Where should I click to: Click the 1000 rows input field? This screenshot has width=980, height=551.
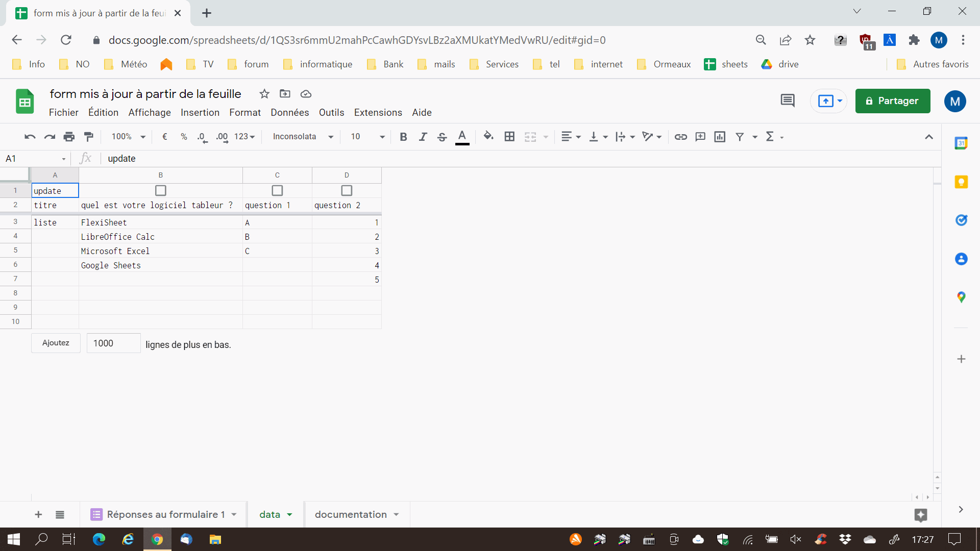[113, 343]
